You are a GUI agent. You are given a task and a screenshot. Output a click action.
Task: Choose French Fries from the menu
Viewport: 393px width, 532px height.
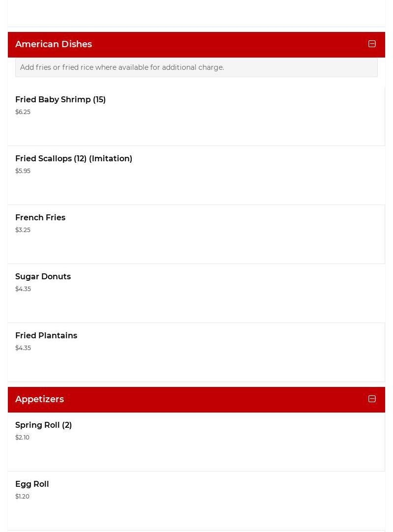click(x=40, y=218)
